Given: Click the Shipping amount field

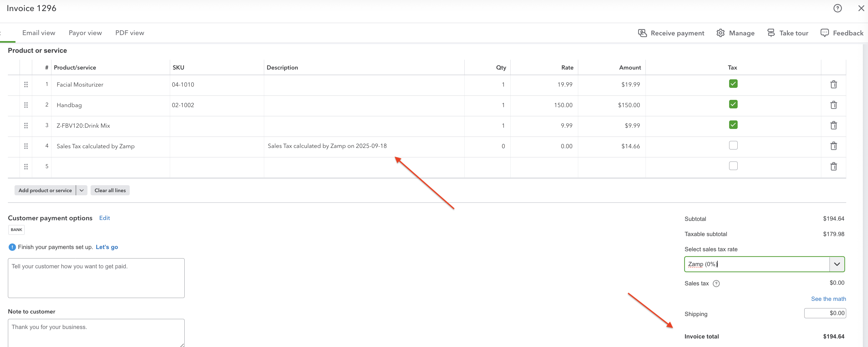Looking at the screenshot, I should coord(824,313).
